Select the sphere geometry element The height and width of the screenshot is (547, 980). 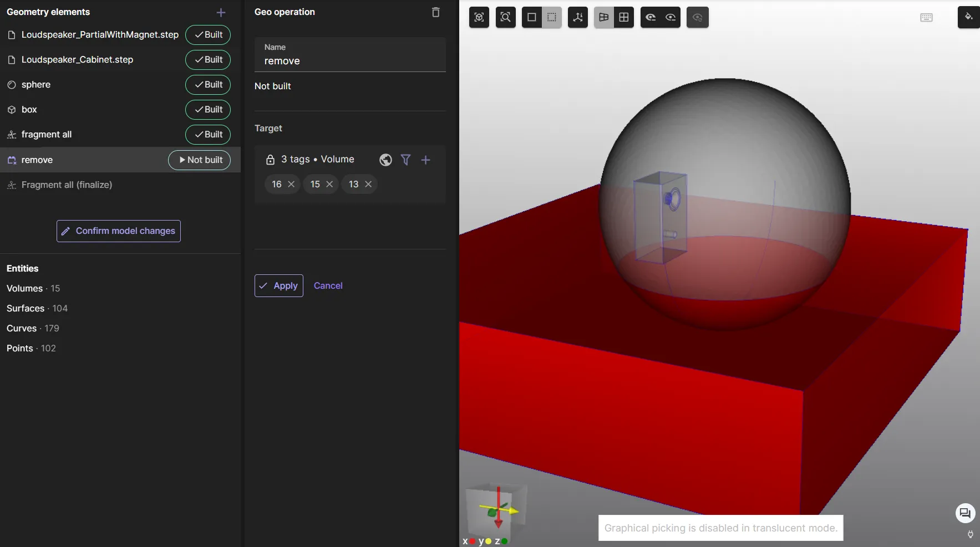36,84
